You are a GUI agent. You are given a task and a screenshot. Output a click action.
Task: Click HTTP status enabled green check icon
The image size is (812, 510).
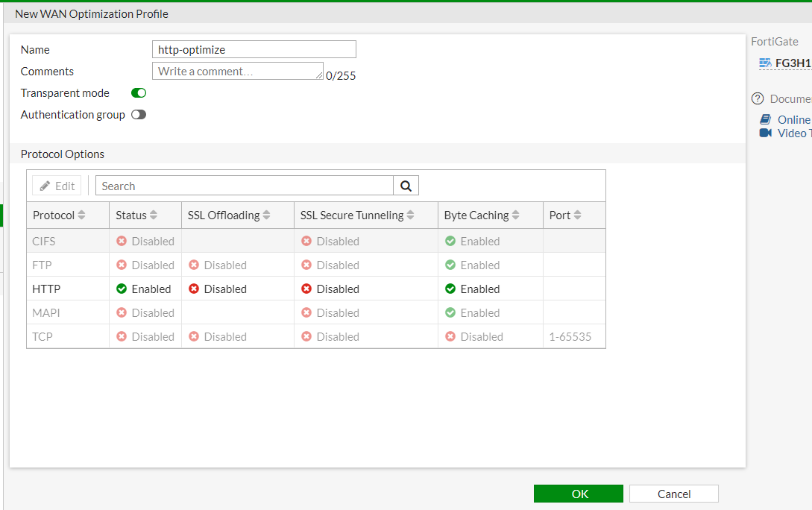click(122, 289)
